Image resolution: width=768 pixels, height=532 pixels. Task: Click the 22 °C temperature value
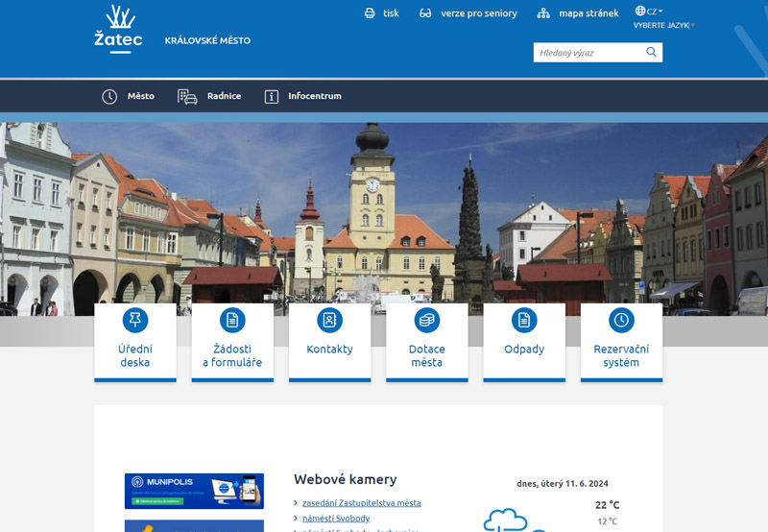[608, 504]
